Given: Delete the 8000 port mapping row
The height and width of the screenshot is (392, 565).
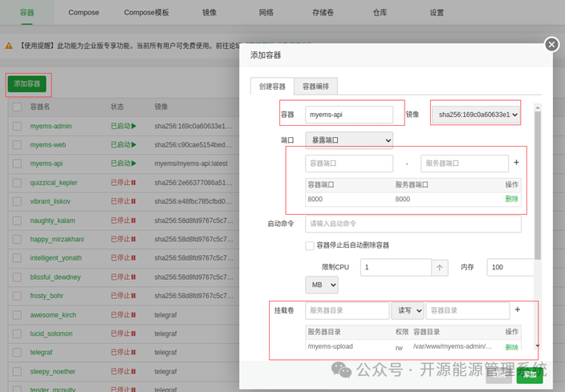Looking at the screenshot, I should 512,199.
